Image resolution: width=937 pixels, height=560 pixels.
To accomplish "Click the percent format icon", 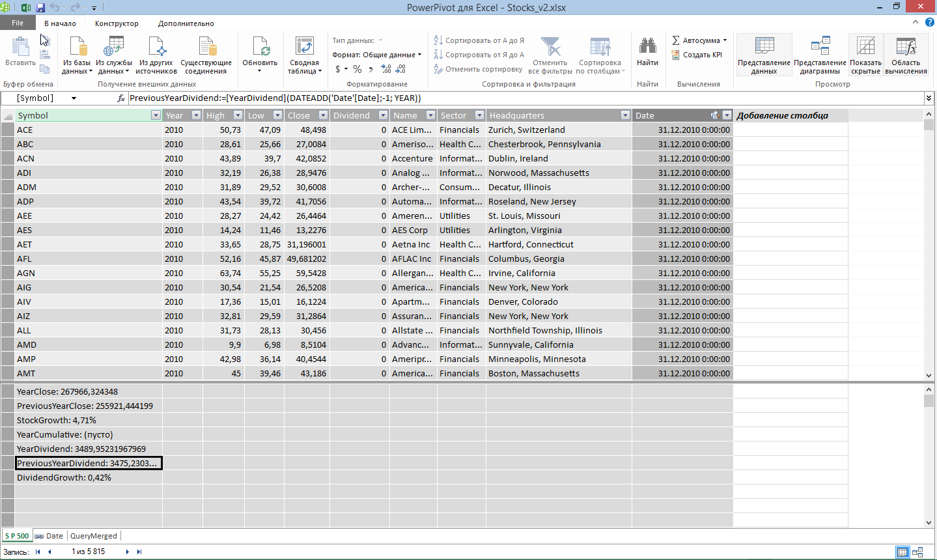I will point(357,69).
